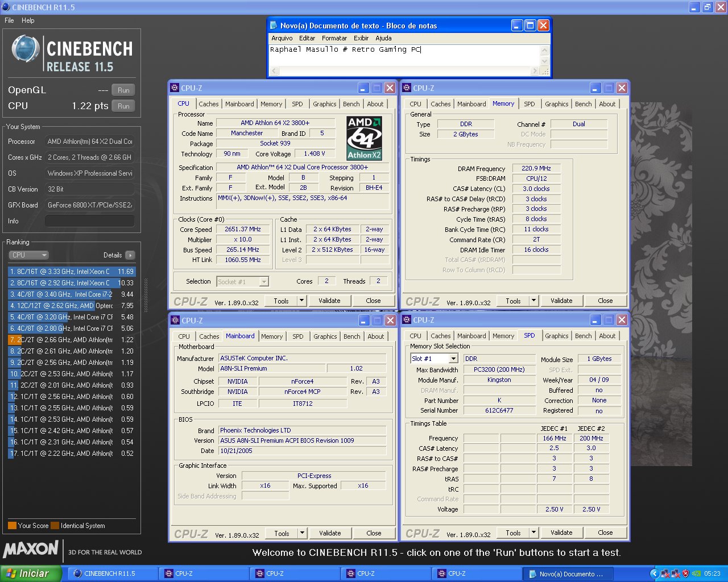This screenshot has width=728, height=582.
Task: Open SPD tab in top-right CPU-Z window
Action: coord(530,104)
